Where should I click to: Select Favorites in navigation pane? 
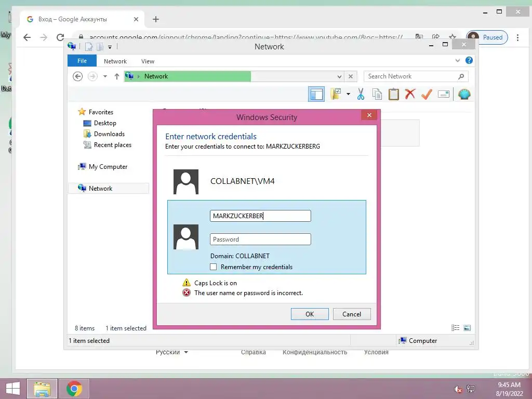click(x=101, y=112)
